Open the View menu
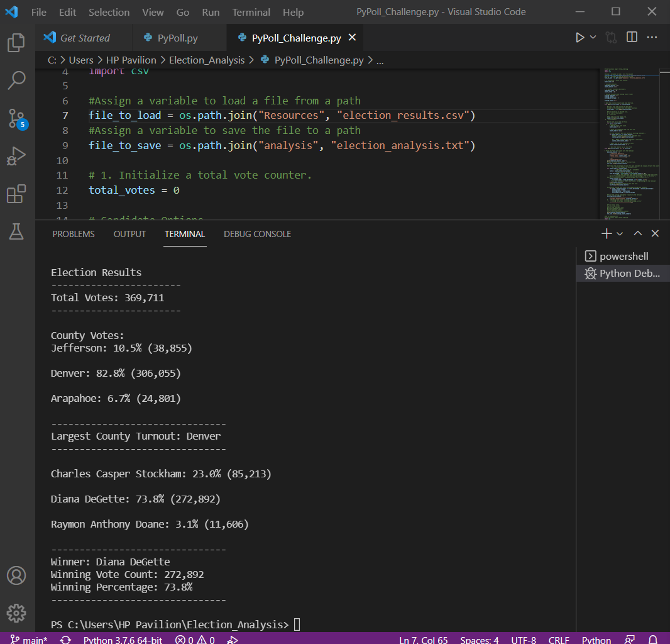 tap(153, 12)
